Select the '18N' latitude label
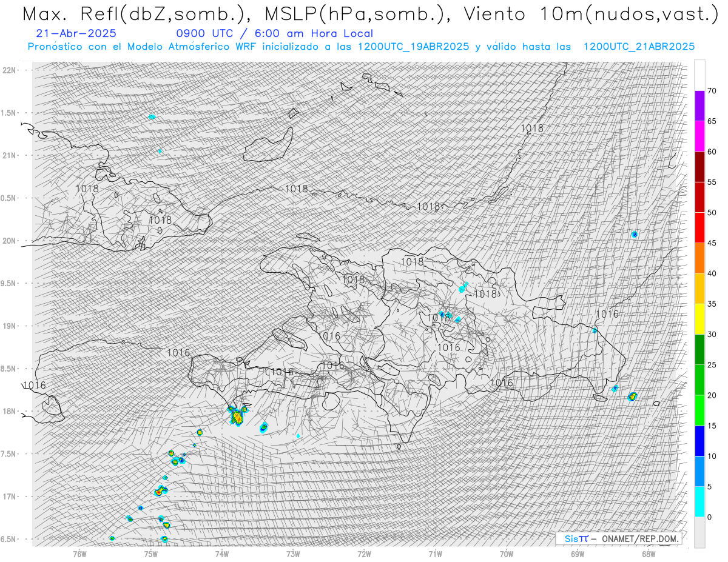Screen dimensions: 728x562 click(8, 411)
